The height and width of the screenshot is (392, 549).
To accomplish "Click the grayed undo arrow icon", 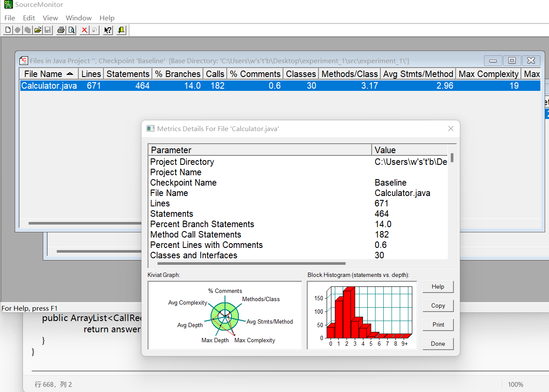I will point(94,30).
